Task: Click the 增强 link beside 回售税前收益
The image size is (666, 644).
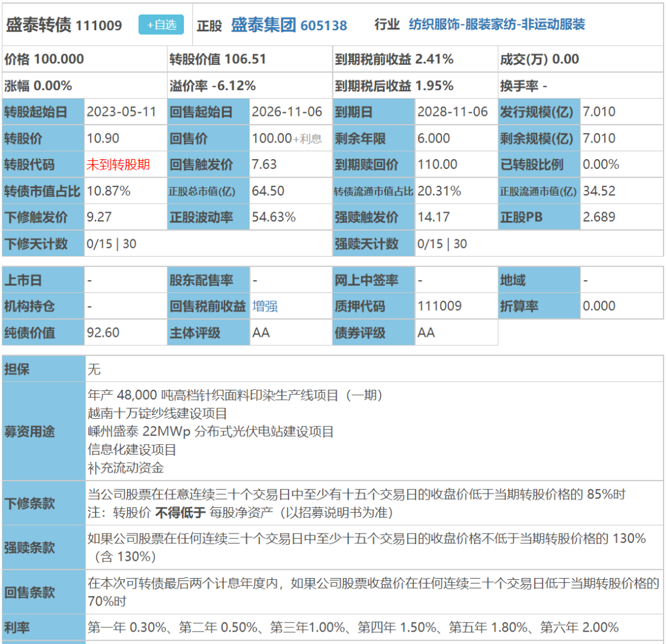Action: coord(265,307)
